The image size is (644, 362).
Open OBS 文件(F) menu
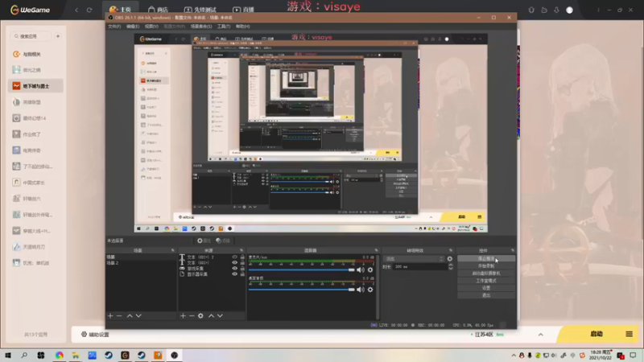click(x=114, y=27)
